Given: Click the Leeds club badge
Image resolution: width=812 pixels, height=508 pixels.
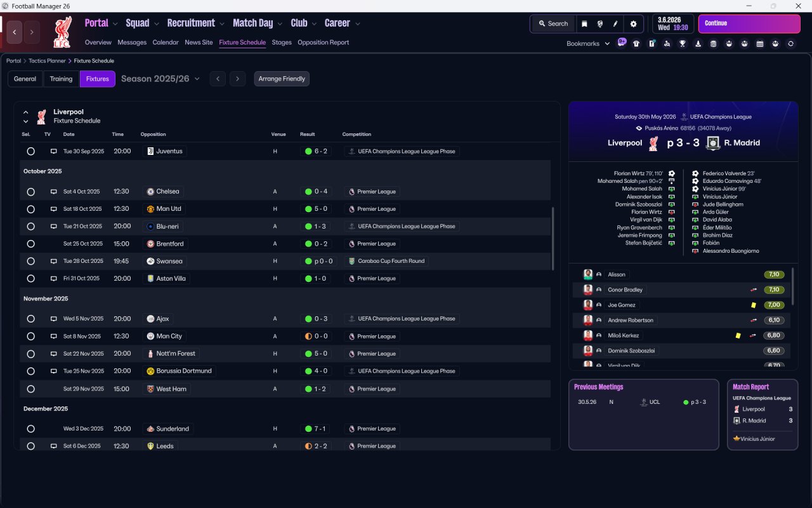Looking at the screenshot, I should point(150,446).
